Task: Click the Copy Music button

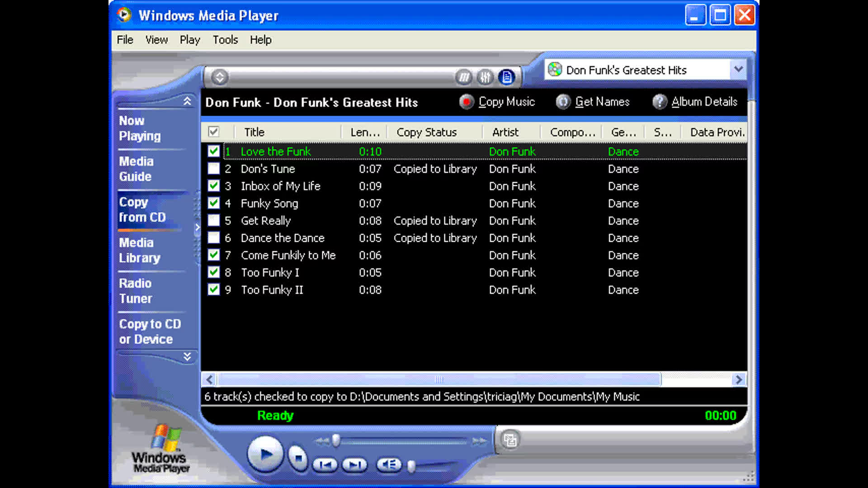Action: pos(497,102)
